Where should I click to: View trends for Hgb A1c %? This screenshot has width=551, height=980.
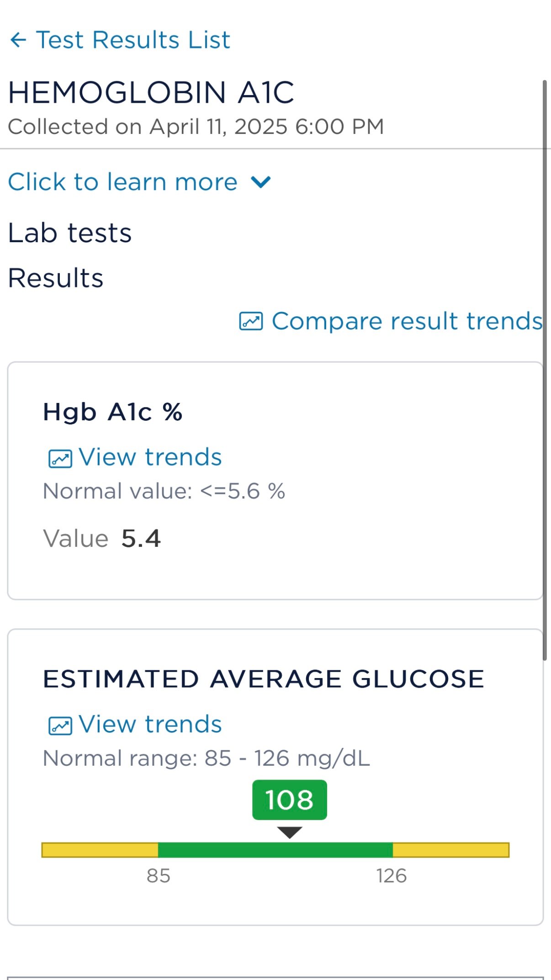pyautogui.click(x=150, y=457)
